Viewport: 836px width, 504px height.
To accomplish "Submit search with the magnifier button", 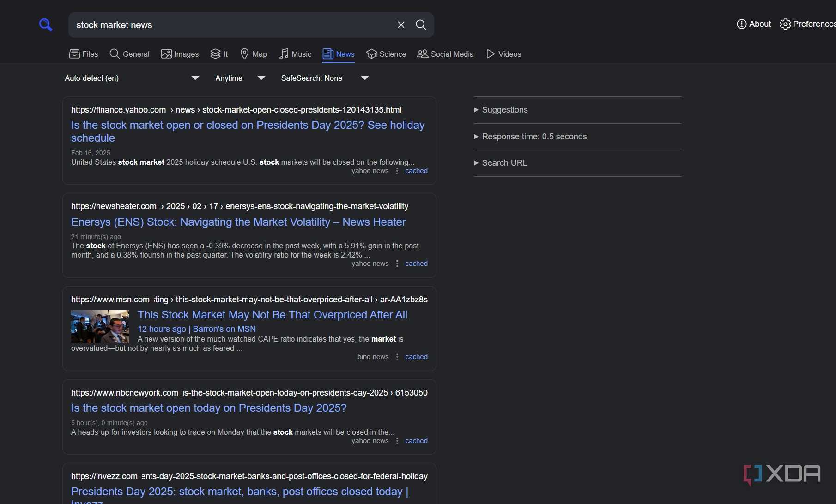I will pyautogui.click(x=421, y=25).
